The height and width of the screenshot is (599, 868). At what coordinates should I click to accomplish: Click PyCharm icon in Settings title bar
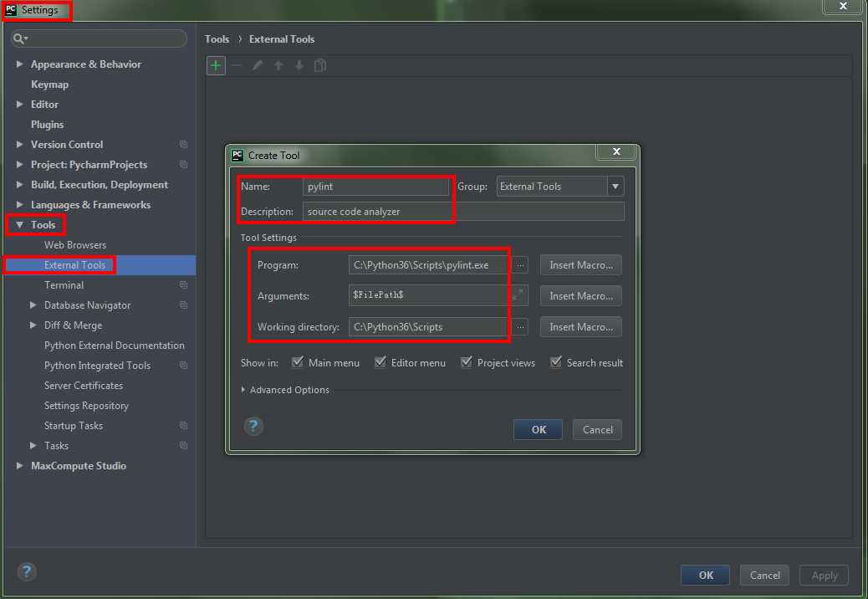coord(11,9)
